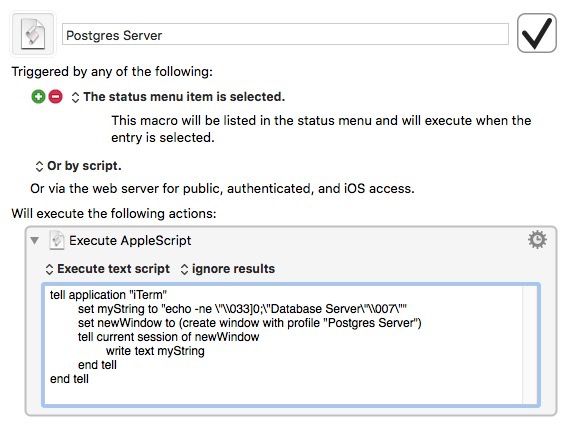
Task: Add a new trigger with the green plus
Action: [38, 97]
